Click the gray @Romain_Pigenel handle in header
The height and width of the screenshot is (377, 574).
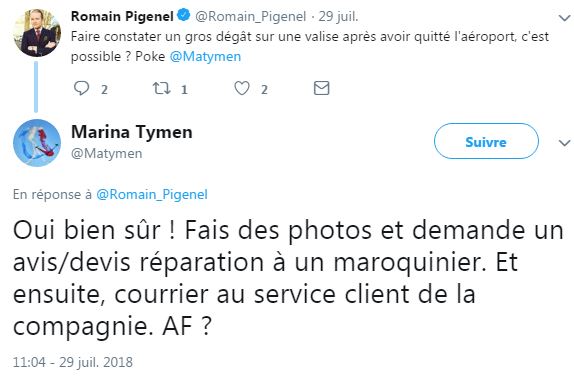(x=250, y=16)
